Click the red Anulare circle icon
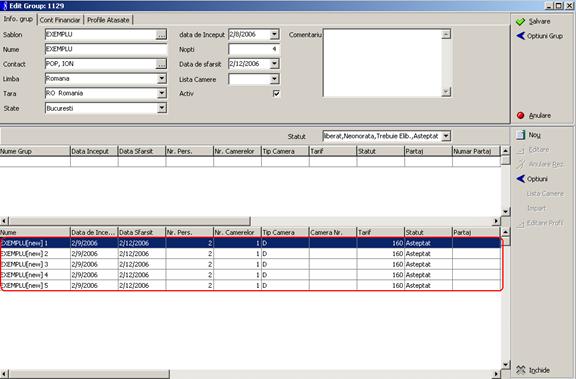This screenshot has width=576, height=379. [x=521, y=115]
